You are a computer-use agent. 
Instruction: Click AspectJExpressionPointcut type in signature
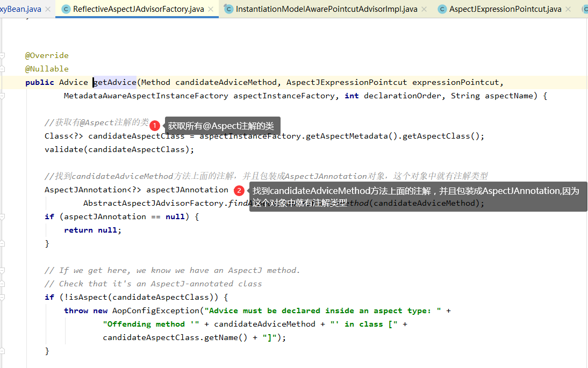(347, 82)
